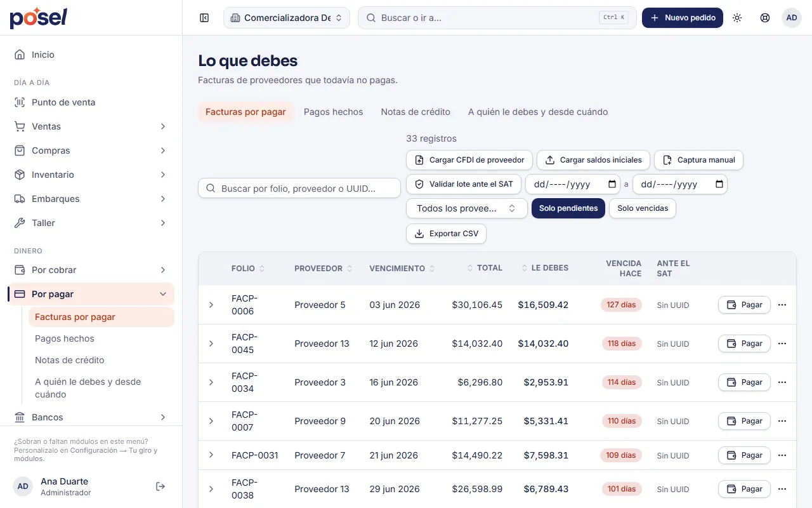Image resolution: width=812 pixels, height=508 pixels.
Task: Expand the FACP-0006 row details
Action: pos(211,305)
